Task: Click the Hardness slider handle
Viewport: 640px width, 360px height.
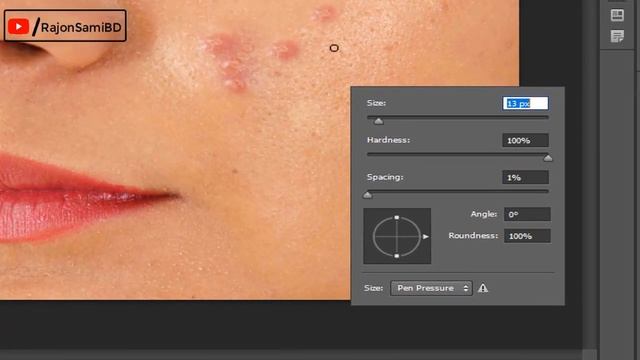Action: (x=548, y=158)
